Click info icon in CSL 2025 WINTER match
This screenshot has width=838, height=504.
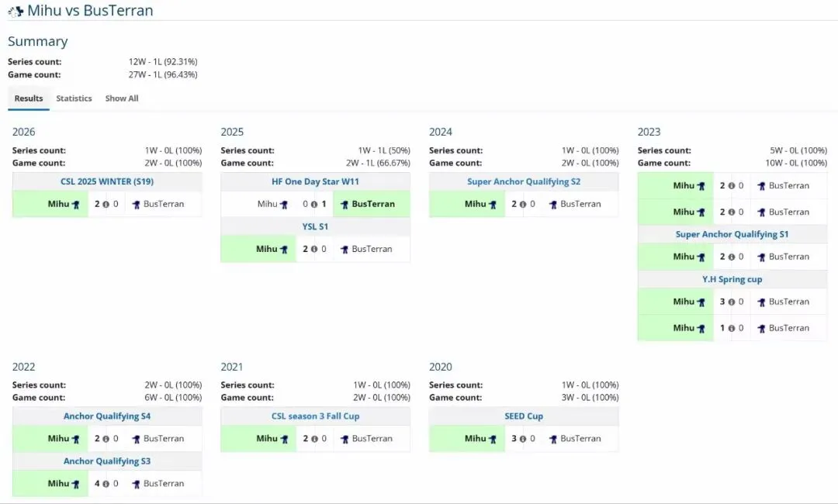point(106,205)
